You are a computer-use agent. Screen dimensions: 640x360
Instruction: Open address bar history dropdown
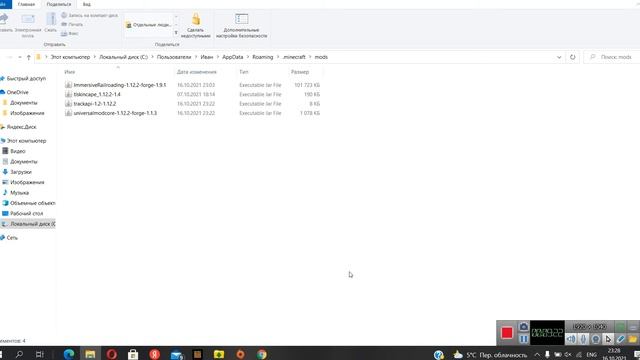tap(559, 57)
